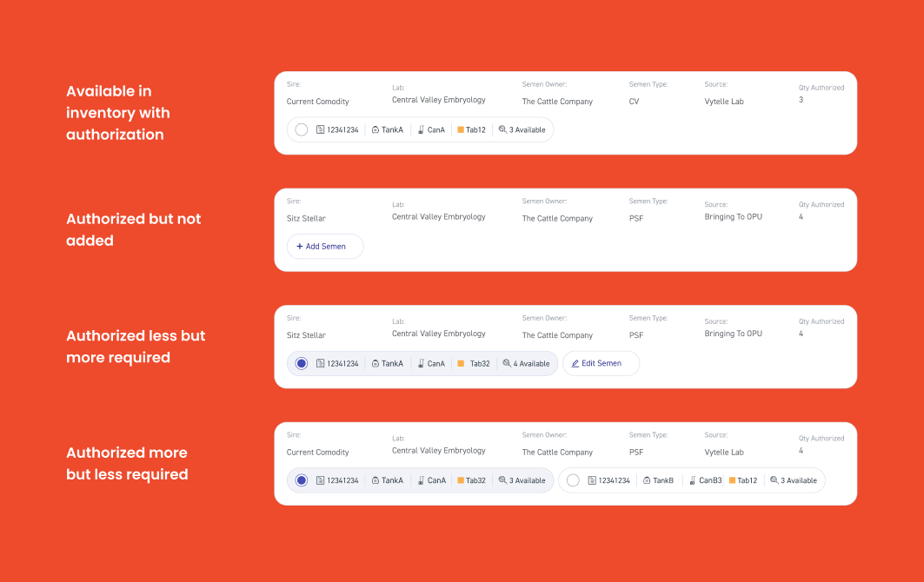924x582 pixels.
Task: Click the magnifier icon in the CV card
Action: pyautogui.click(x=503, y=129)
